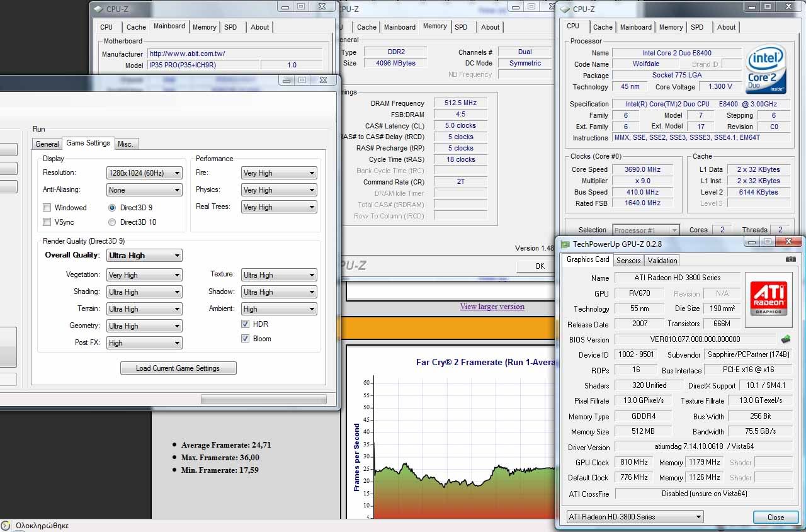Viewport: 806px width, 532px height.
Task: Save the BIOS using the green chip icon
Action: click(x=786, y=339)
